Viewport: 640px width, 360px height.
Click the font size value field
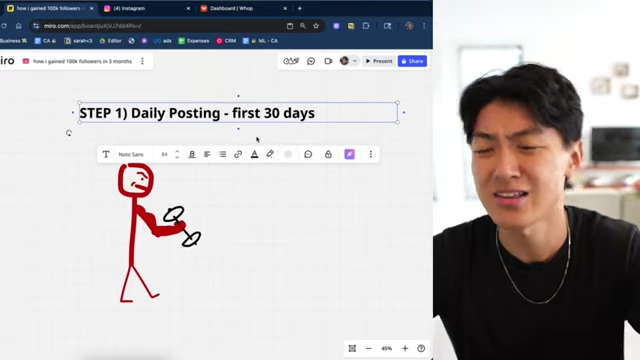point(164,154)
